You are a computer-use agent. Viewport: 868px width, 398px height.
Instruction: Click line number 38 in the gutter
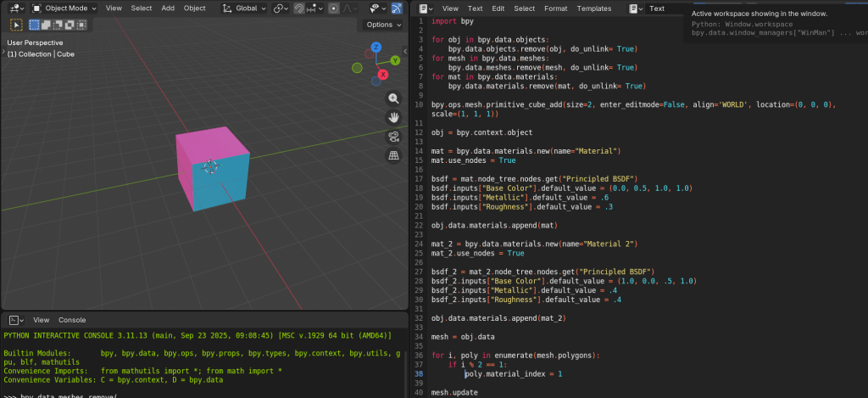click(419, 374)
